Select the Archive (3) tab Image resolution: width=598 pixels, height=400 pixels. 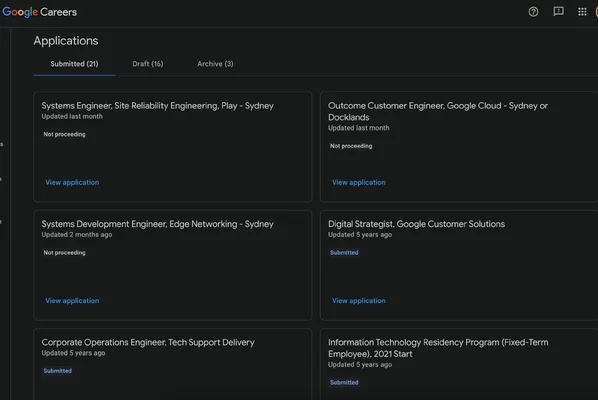[x=215, y=64]
